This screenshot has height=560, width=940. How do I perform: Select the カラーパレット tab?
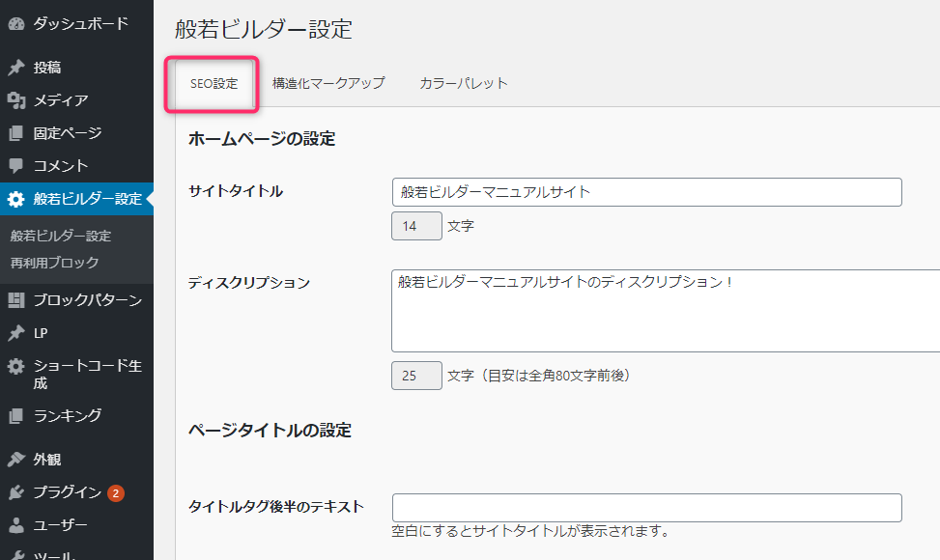[x=464, y=83]
